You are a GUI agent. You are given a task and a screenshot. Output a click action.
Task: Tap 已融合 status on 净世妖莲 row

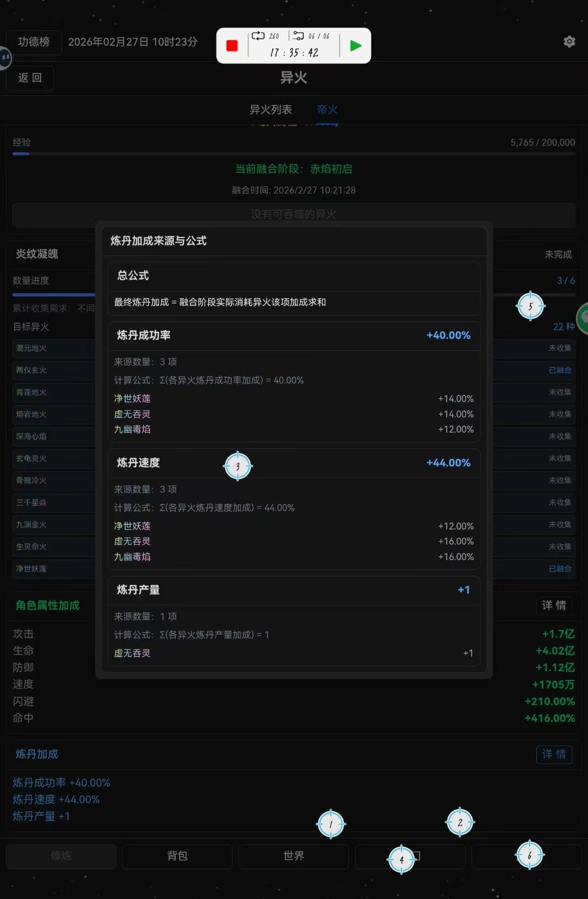pyautogui.click(x=560, y=569)
